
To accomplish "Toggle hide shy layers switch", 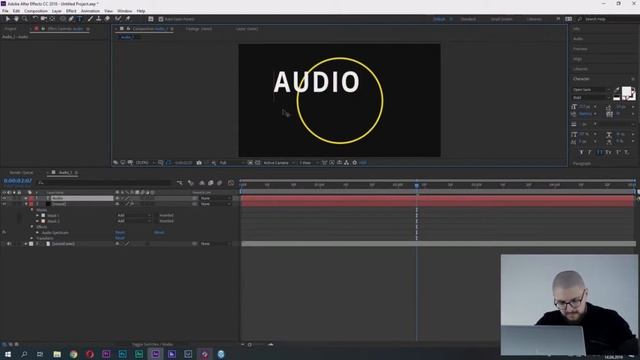I will coord(202,183).
